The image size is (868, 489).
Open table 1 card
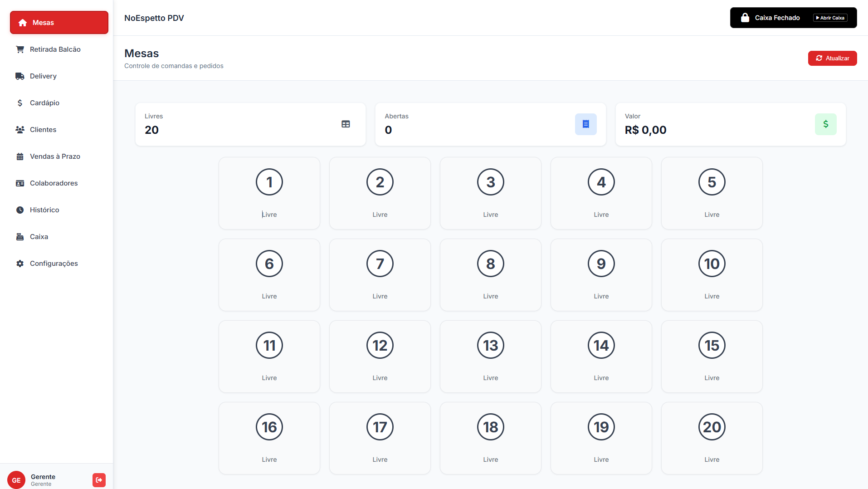pos(269,193)
